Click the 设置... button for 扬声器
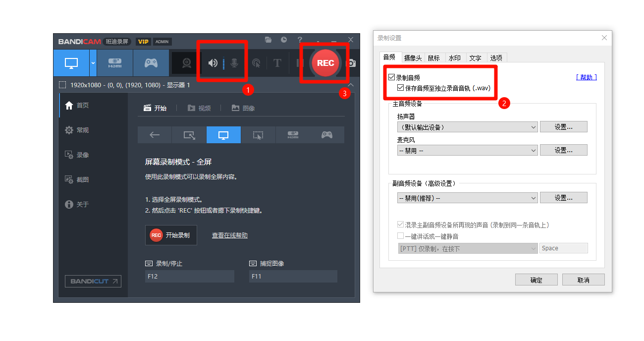The height and width of the screenshot is (341, 644). pos(564,127)
